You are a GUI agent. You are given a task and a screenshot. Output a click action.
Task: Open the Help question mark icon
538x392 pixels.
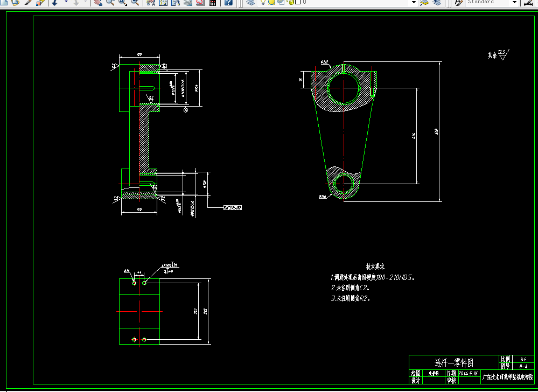coord(228,3)
